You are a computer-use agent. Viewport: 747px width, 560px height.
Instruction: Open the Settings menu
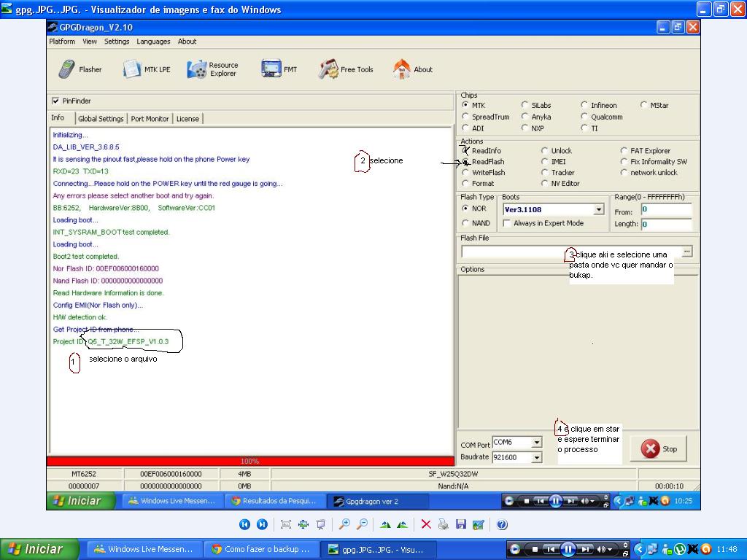[x=117, y=42]
